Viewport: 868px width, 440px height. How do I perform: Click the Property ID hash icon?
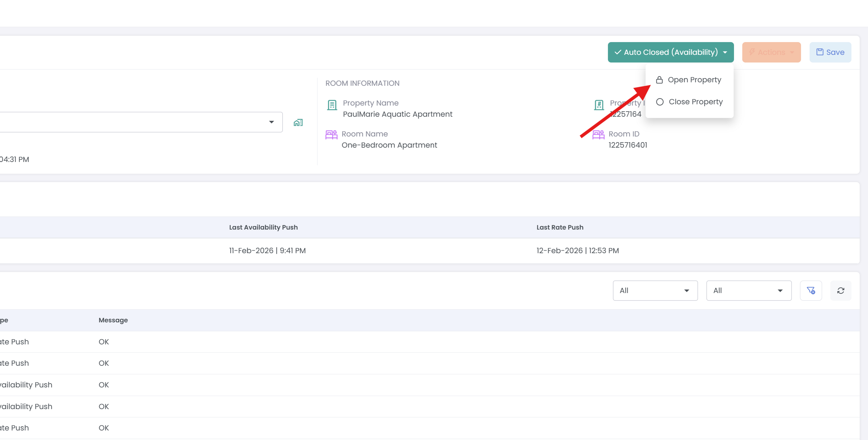pos(599,105)
